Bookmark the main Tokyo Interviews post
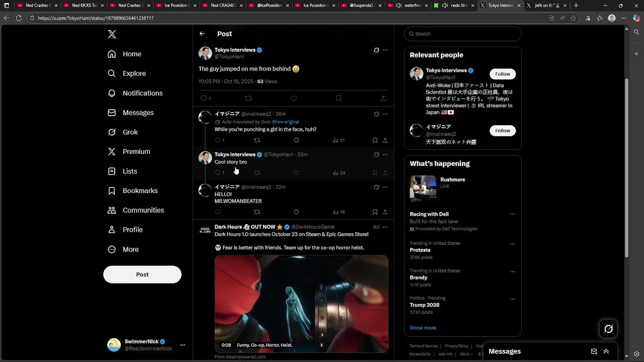The width and height of the screenshot is (644, 362). 339,99
